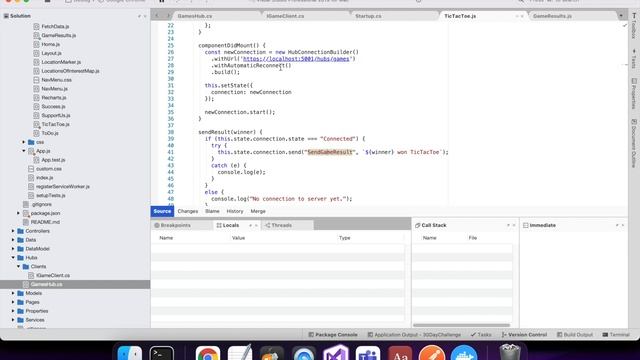Expand the Models folder
This screenshot has height=360, width=640.
click(x=13, y=293)
